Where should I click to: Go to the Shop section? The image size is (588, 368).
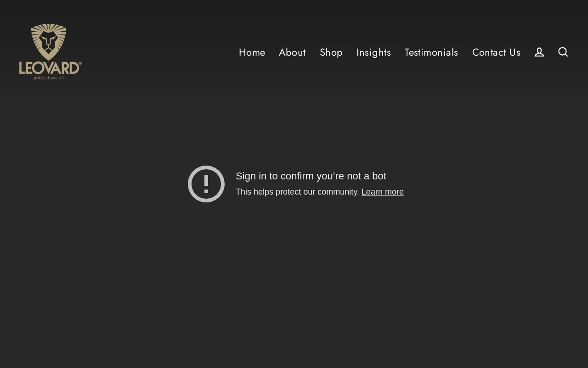[x=331, y=52]
